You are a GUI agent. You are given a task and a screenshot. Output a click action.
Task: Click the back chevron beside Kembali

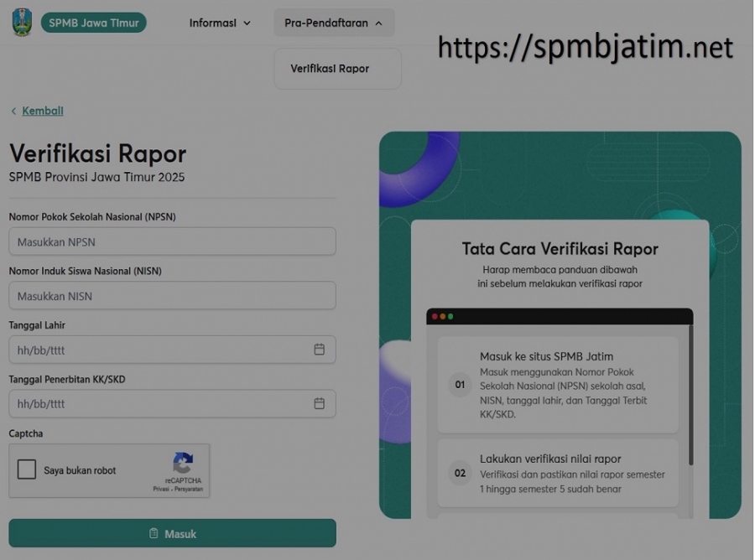[x=13, y=111]
